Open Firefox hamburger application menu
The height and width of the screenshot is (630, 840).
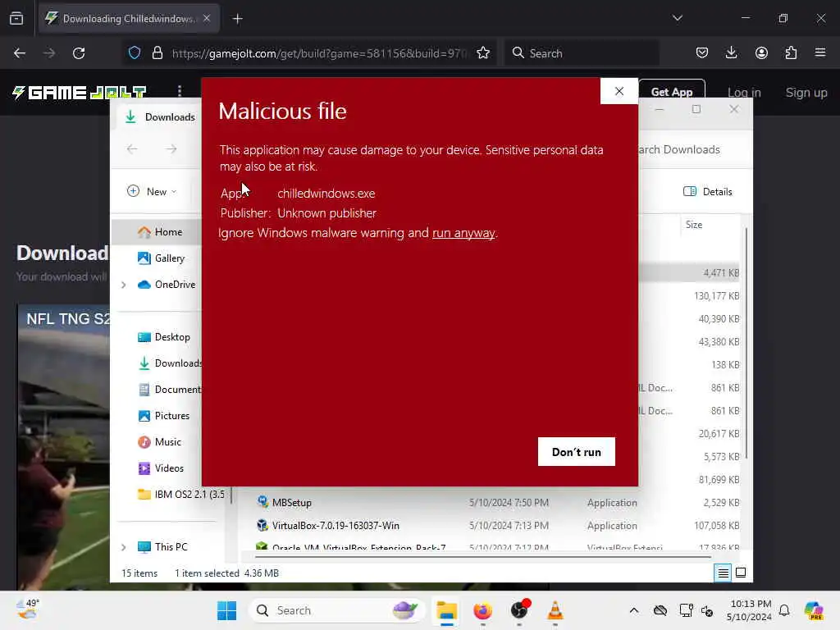(820, 53)
